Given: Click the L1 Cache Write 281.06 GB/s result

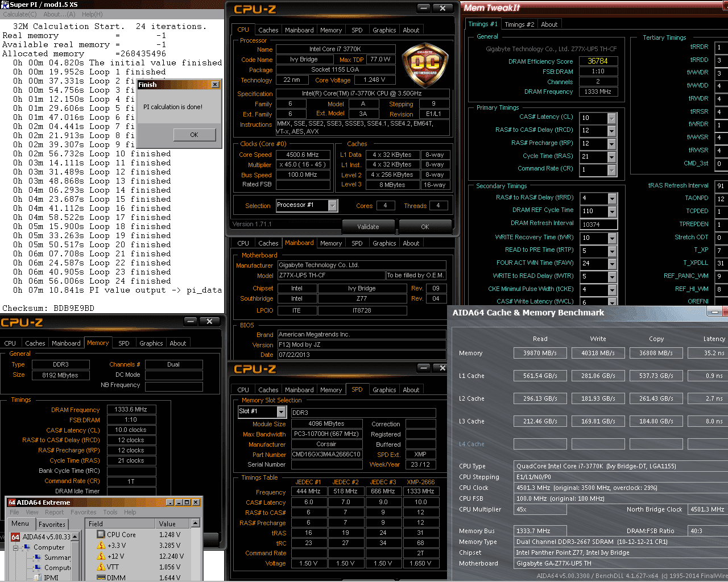Looking at the screenshot, I should tap(598, 376).
